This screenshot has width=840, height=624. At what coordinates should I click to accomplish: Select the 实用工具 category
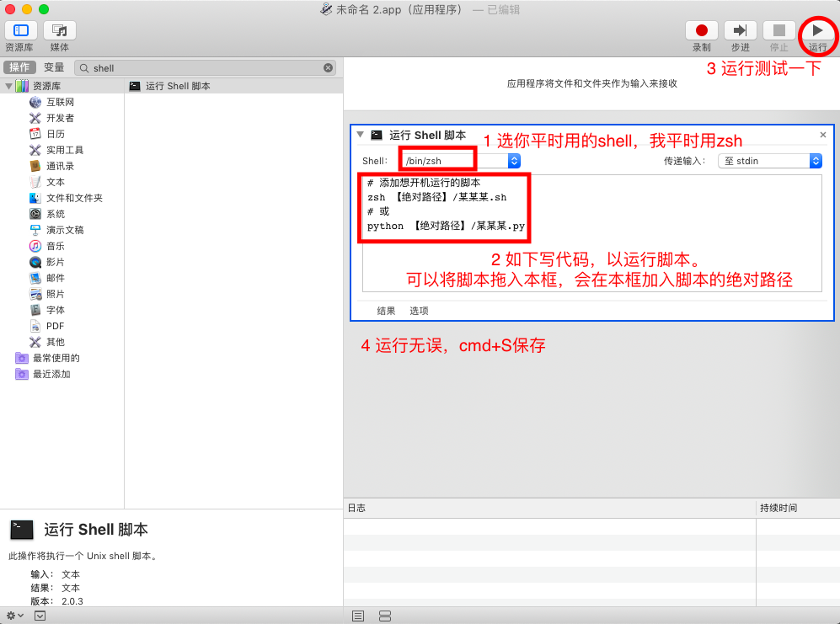tap(65, 150)
